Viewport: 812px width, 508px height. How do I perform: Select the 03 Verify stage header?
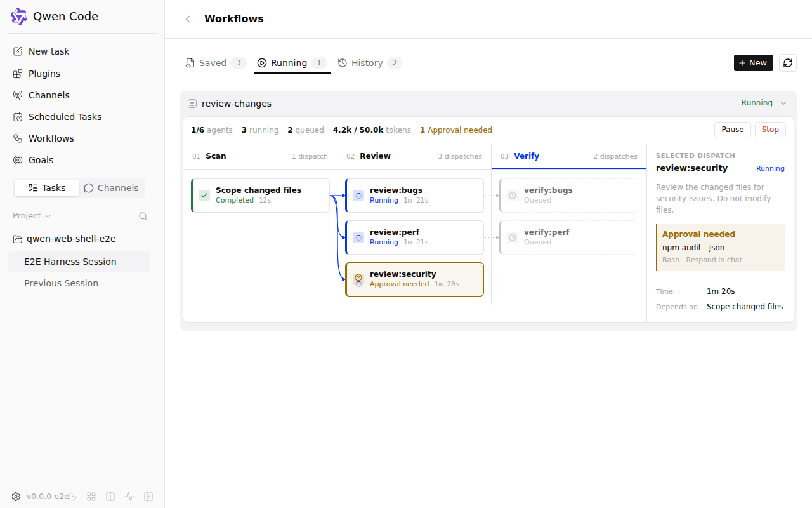tap(569, 156)
